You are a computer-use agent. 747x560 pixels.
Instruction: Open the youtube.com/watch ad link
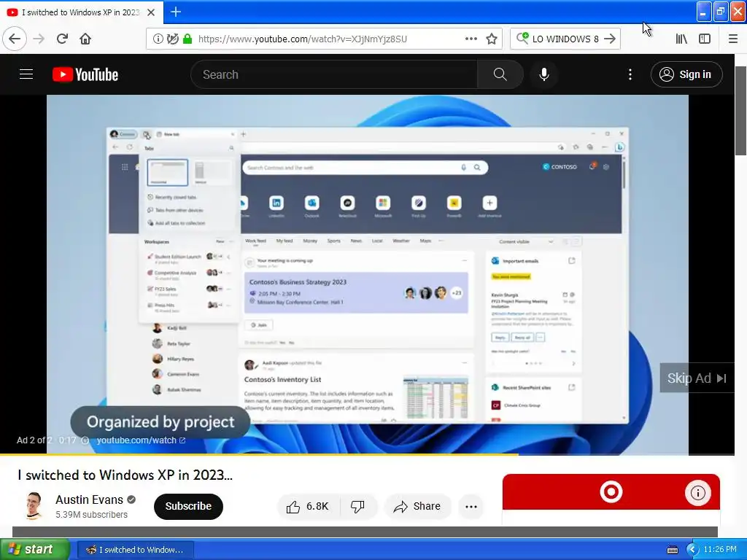[x=141, y=440]
